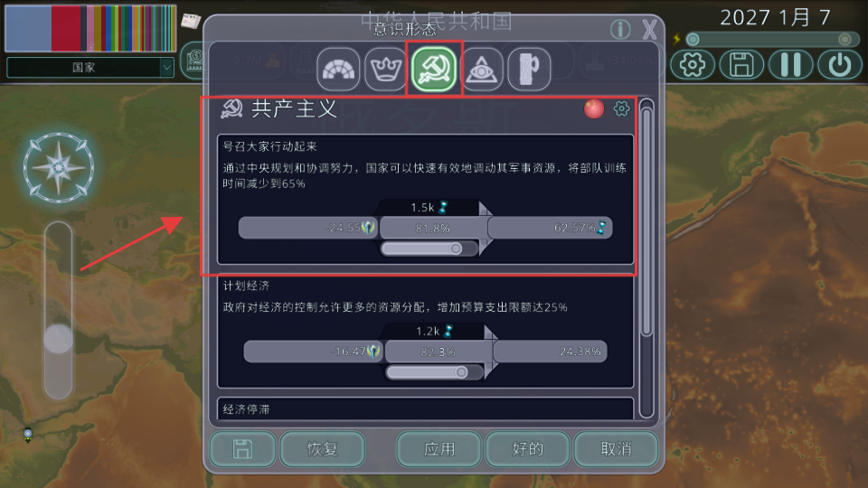Click the 恢复 restore button
The image size is (868, 488).
[322, 449]
